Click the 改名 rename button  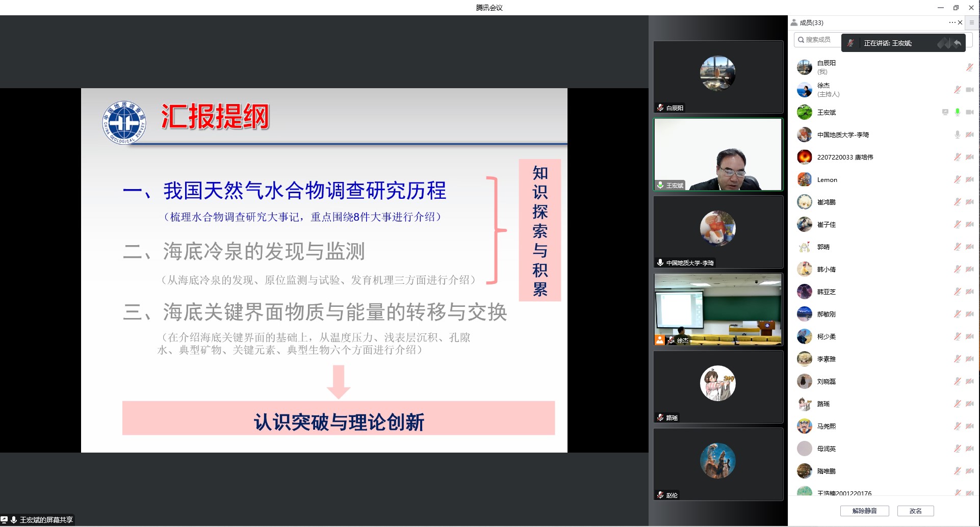coord(915,511)
